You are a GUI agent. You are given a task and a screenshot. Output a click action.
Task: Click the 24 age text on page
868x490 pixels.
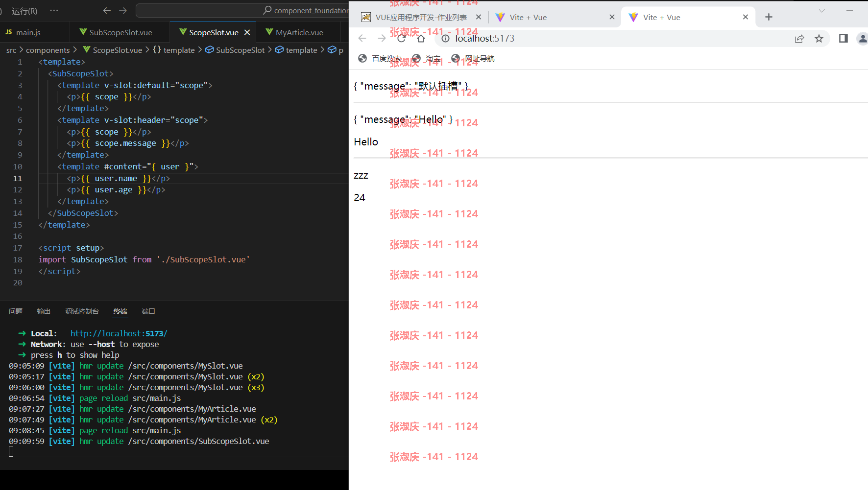pos(360,198)
